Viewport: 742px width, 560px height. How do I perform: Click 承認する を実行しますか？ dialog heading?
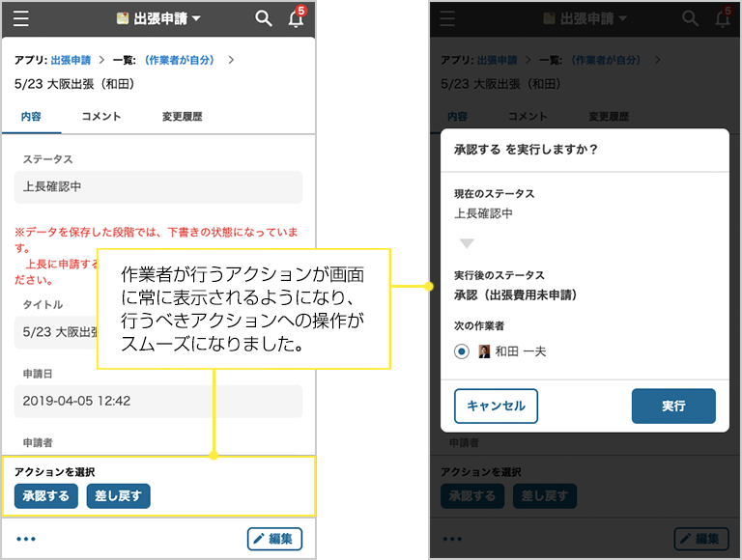pyautogui.click(x=526, y=150)
